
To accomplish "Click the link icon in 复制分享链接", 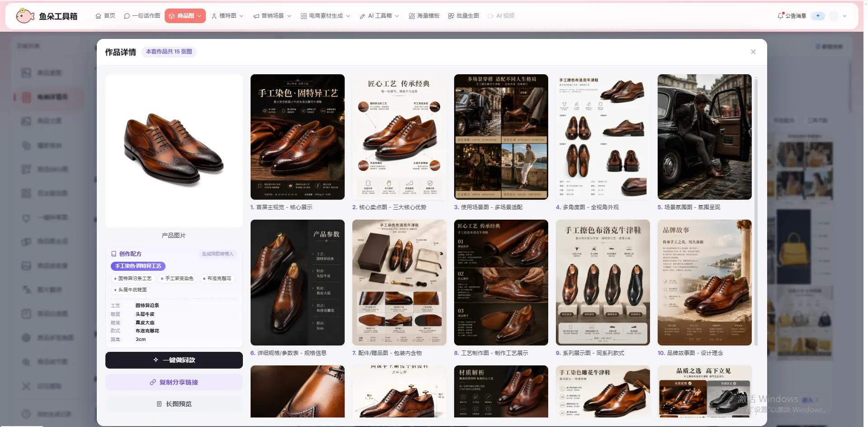I will 153,382.
